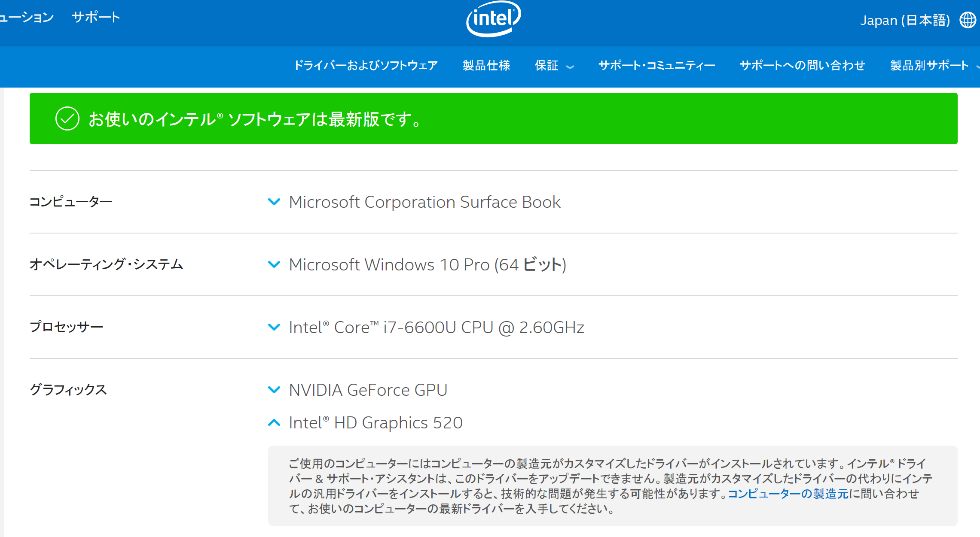Screen dimensions: 980x537
Task: Click the Japan (日本語) region label
Action: coord(905,20)
